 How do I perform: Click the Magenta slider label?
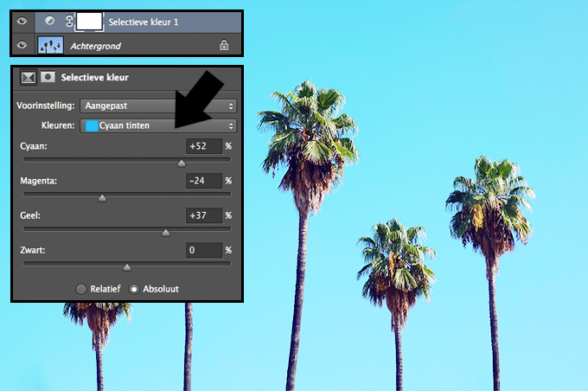39,181
